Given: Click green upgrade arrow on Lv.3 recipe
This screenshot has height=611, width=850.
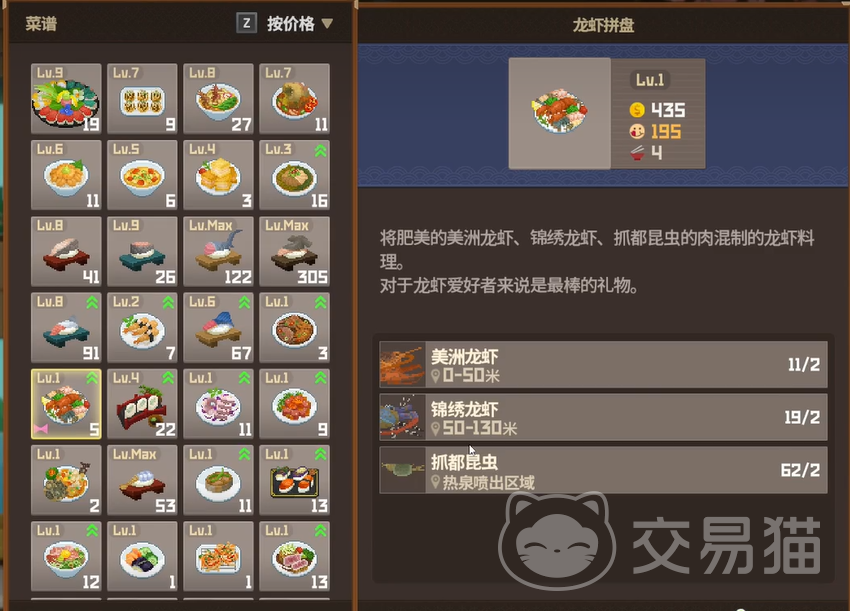Looking at the screenshot, I should pyautogui.click(x=321, y=151).
